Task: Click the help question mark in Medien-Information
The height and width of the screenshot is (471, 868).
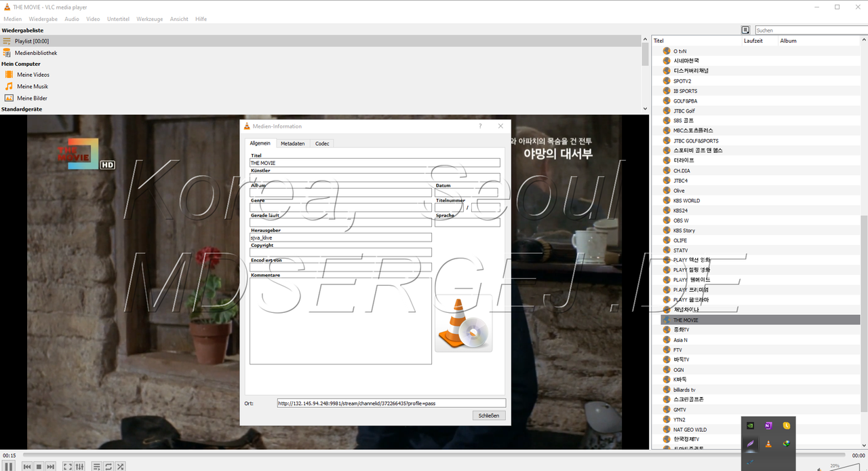Action: (480, 126)
